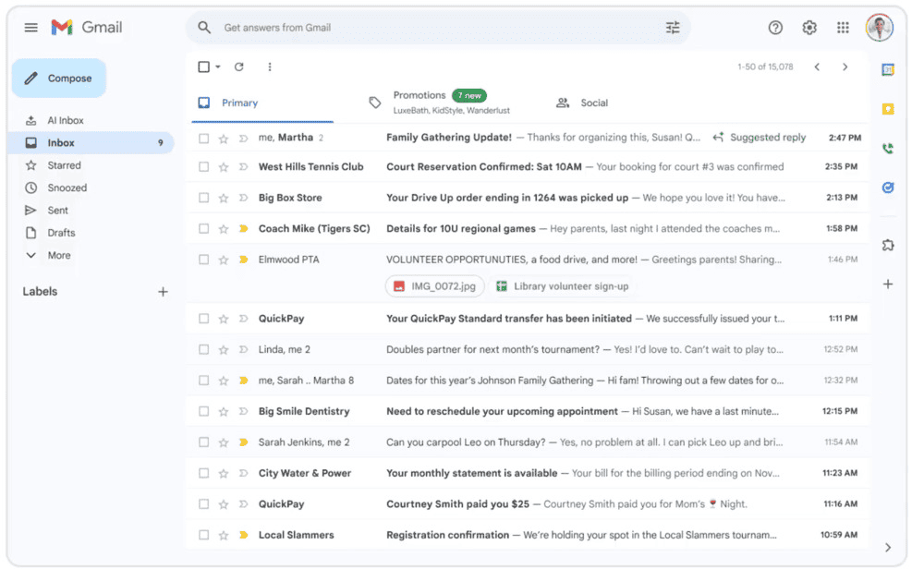Collapse the side panel using bottom chevron
This screenshot has height=581, width=924.
[x=888, y=548]
